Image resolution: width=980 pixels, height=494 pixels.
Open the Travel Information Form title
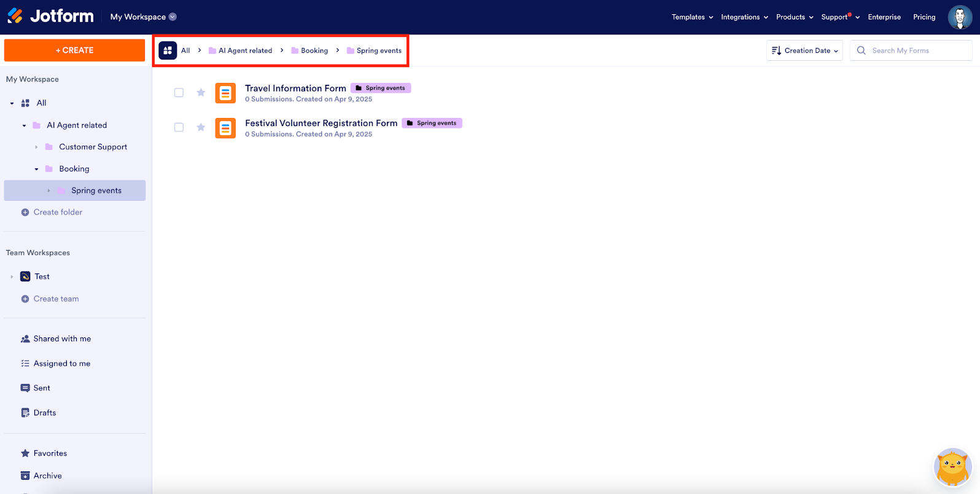point(295,88)
